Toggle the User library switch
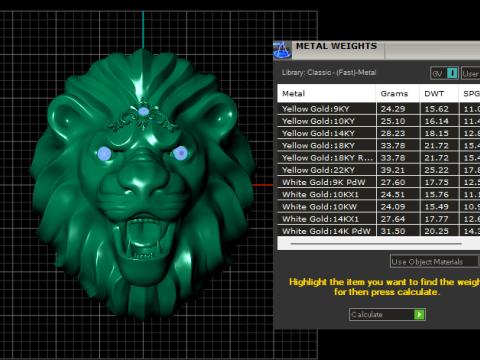 tap(471, 73)
